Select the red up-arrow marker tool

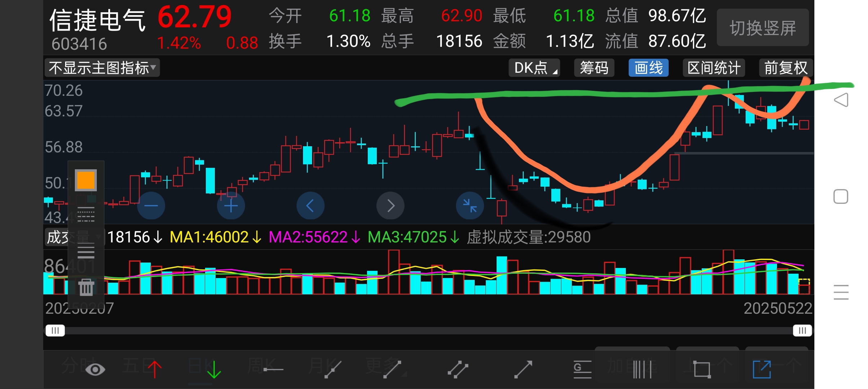coord(155,369)
